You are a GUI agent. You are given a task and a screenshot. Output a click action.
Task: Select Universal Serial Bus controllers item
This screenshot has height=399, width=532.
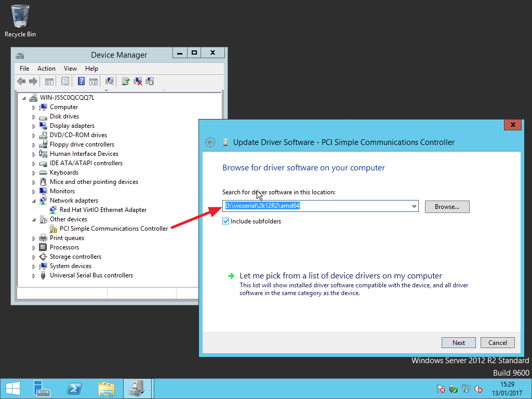91,275
